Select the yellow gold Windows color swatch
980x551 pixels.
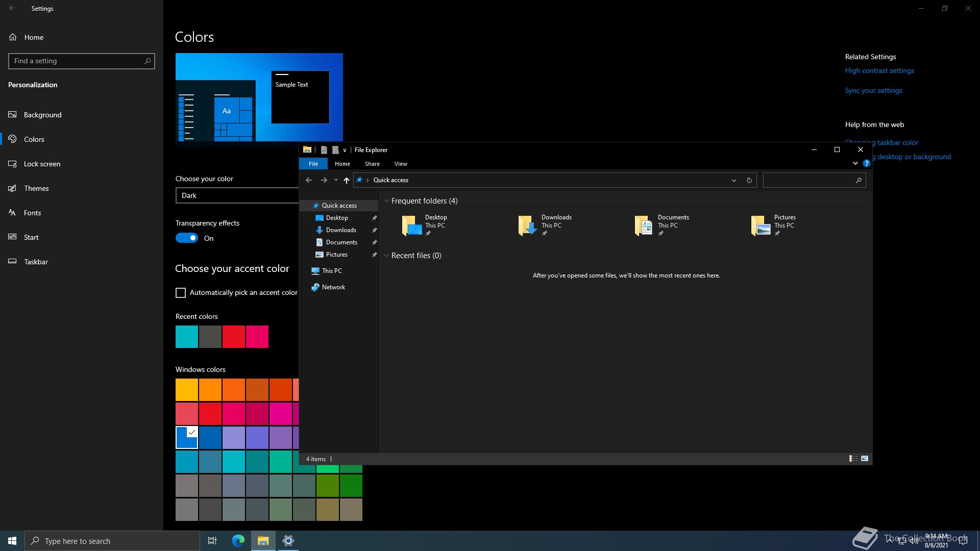pyautogui.click(x=187, y=390)
